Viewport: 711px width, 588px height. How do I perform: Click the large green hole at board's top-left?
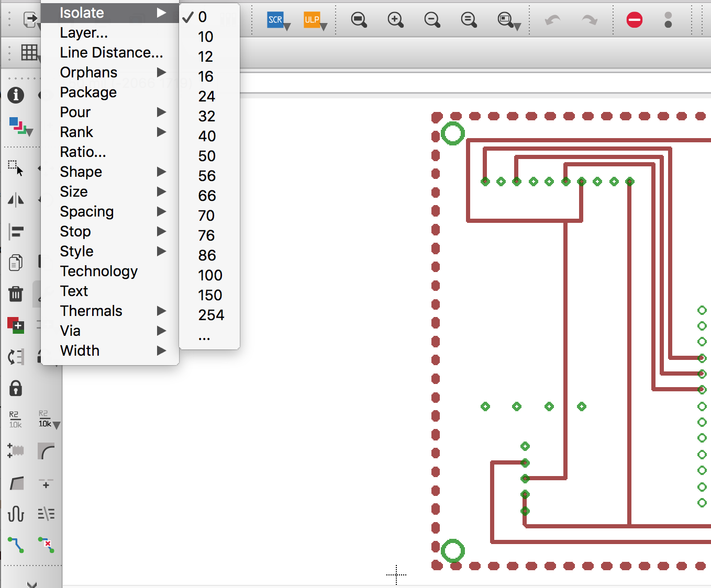pyautogui.click(x=453, y=133)
